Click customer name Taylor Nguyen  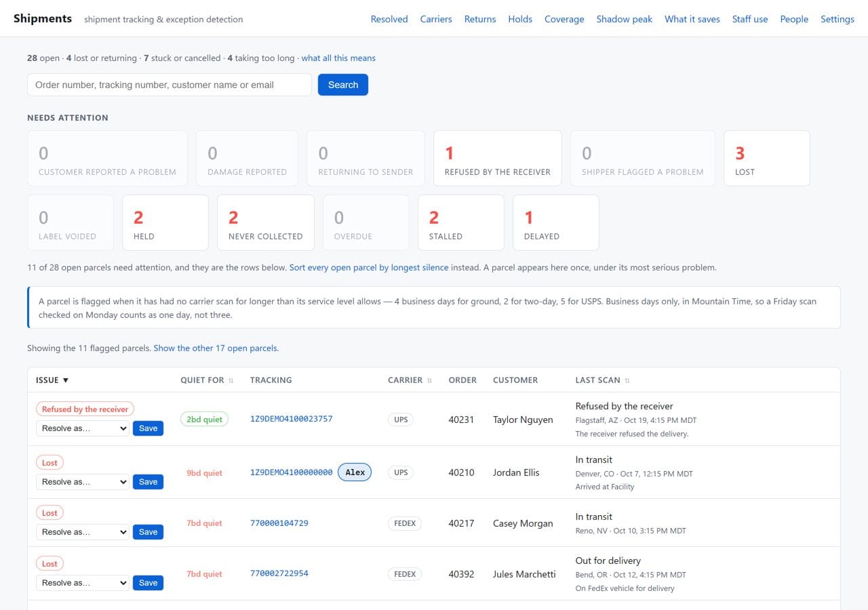tap(523, 420)
